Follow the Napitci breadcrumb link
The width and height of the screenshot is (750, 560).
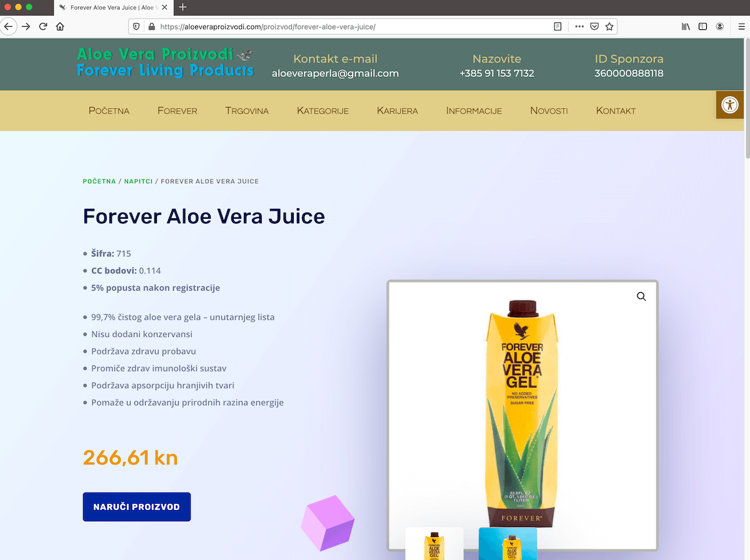tap(138, 181)
